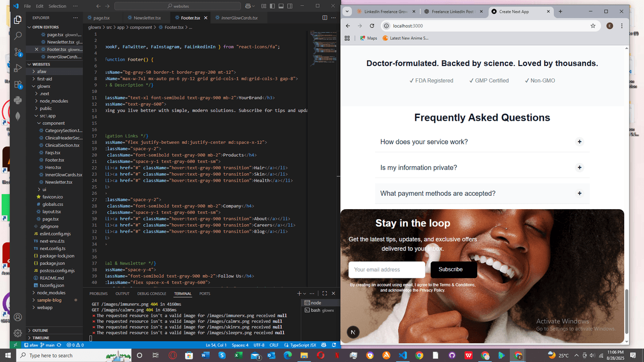Image resolution: width=644 pixels, height=362 pixels.
Task: Maximize the terminal panel size
Action: pos(325,293)
